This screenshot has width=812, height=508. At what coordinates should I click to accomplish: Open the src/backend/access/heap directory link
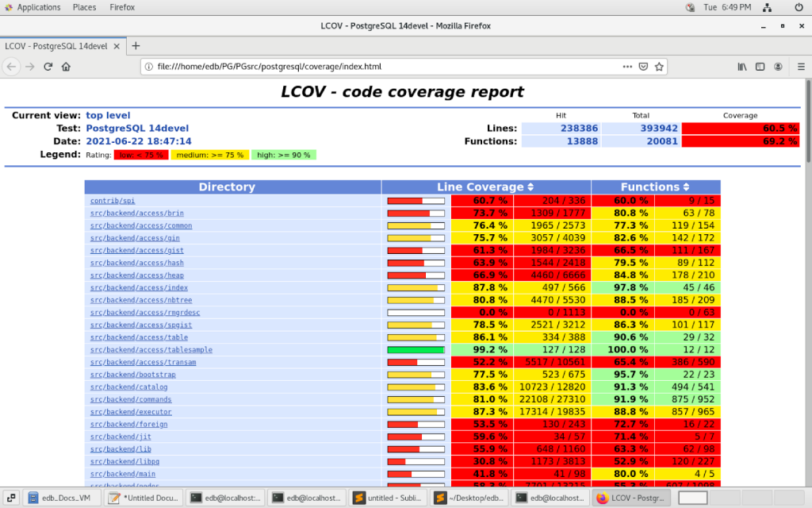pos(136,275)
